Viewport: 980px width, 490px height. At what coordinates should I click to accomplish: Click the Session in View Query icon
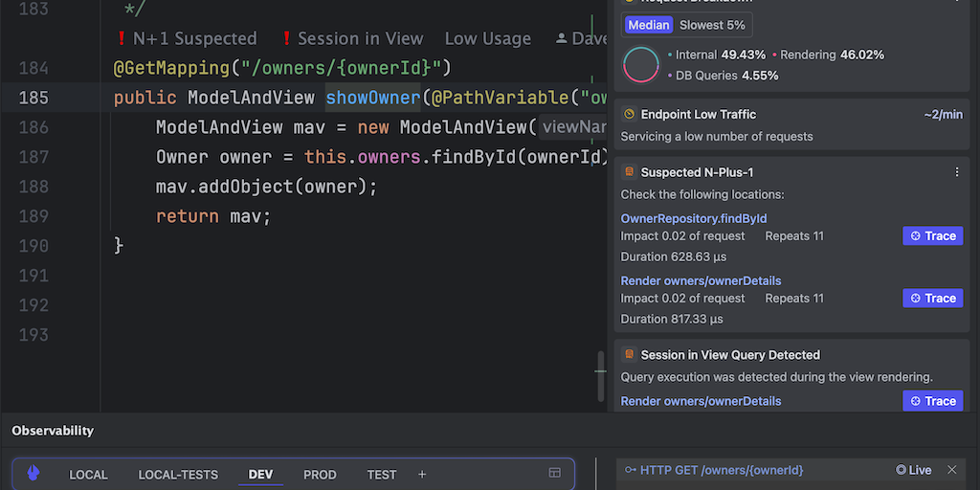click(629, 355)
